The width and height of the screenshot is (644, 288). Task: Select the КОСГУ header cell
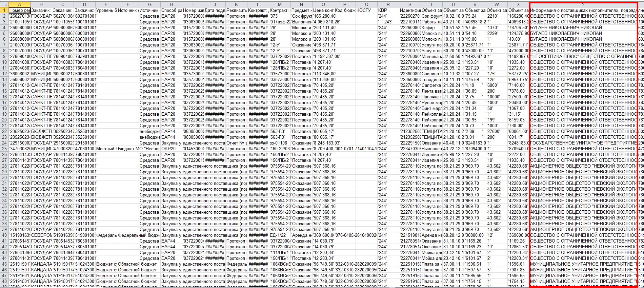click(x=366, y=10)
